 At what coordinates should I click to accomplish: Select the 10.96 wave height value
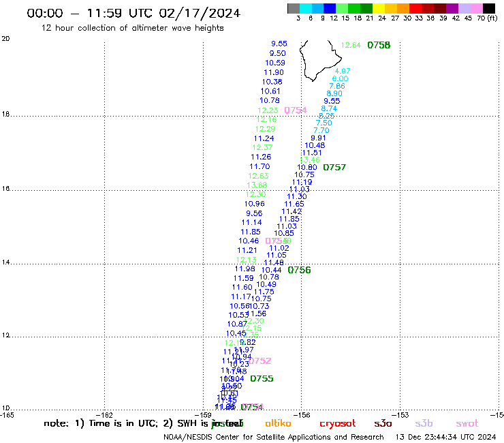tap(255, 204)
